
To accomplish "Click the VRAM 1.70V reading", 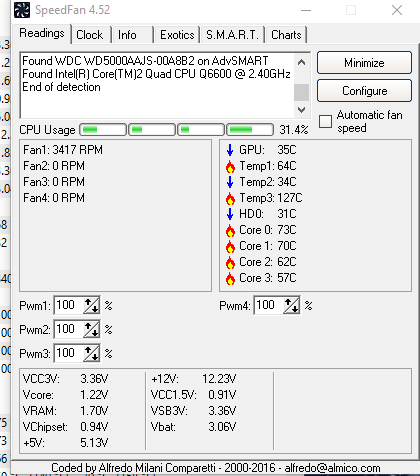I will (65, 411).
